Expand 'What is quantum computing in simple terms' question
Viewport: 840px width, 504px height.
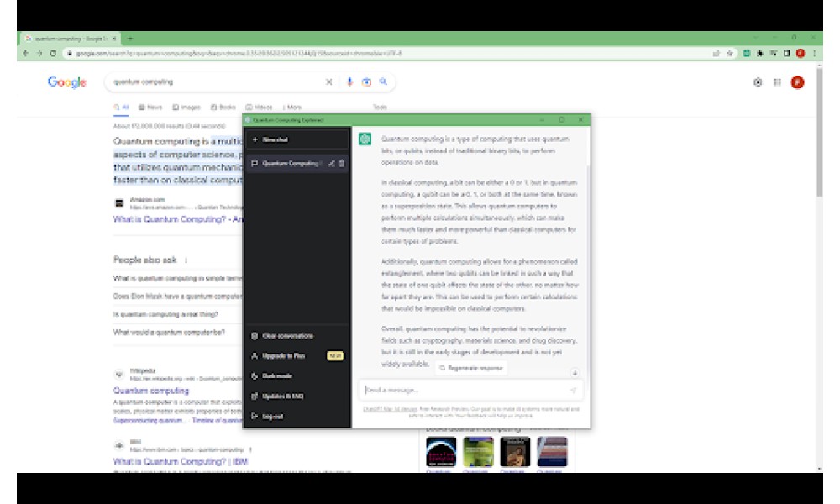click(x=177, y=278)
